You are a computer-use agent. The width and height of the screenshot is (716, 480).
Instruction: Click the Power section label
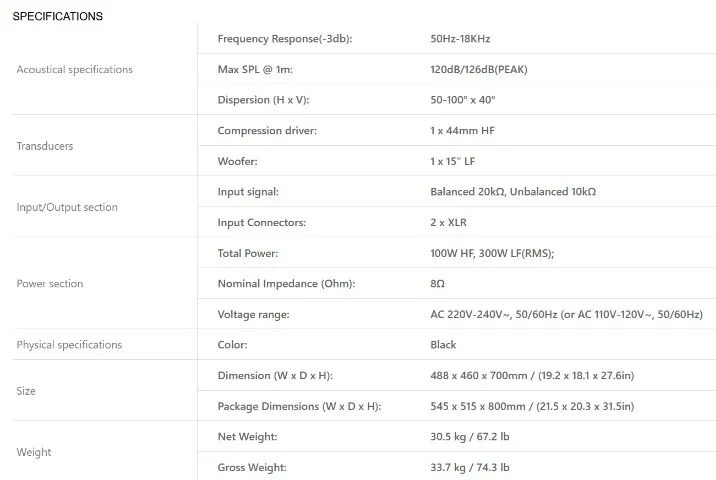tap(50, 284)
